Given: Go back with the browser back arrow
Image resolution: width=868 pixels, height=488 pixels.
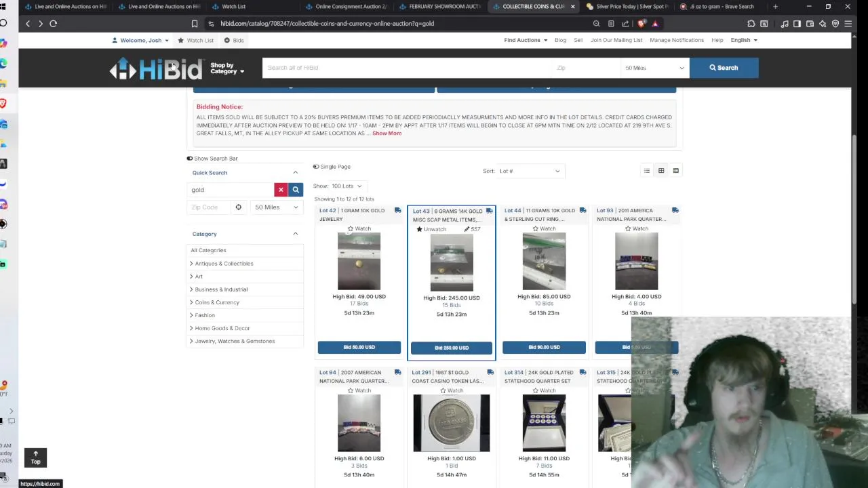Looking at the screenshot, I should [x=28, y=24].
